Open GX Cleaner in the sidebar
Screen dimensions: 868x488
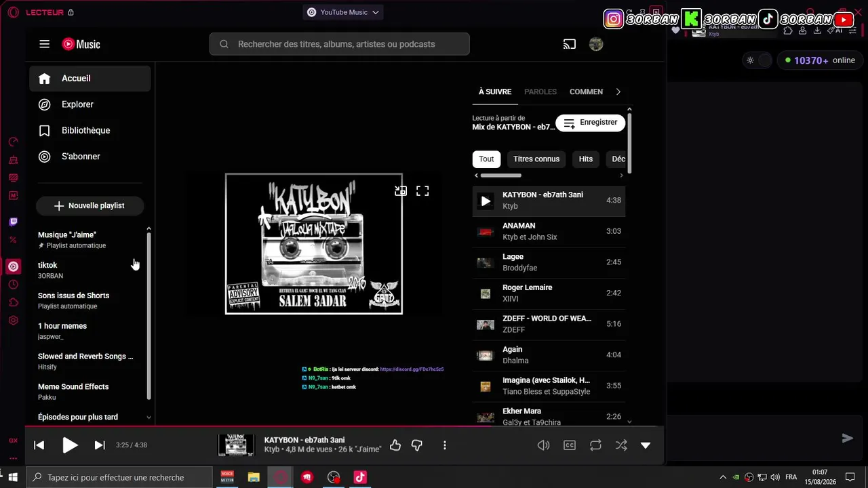pos(13,160)
